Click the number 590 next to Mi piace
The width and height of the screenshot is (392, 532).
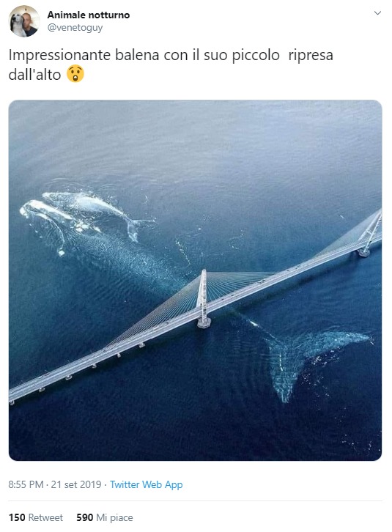click(x=85, y=517)
